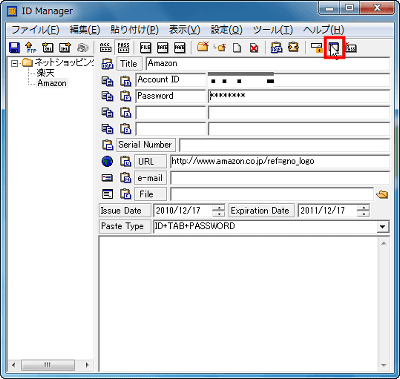Viewport: 400px width, 379px height.
Task: Open the ツール(T) menu
Action: click(273, 30)
